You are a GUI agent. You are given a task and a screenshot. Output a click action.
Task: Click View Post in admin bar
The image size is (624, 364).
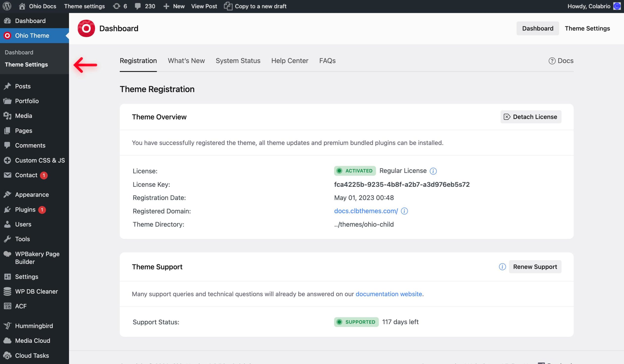tap(204, 6)
